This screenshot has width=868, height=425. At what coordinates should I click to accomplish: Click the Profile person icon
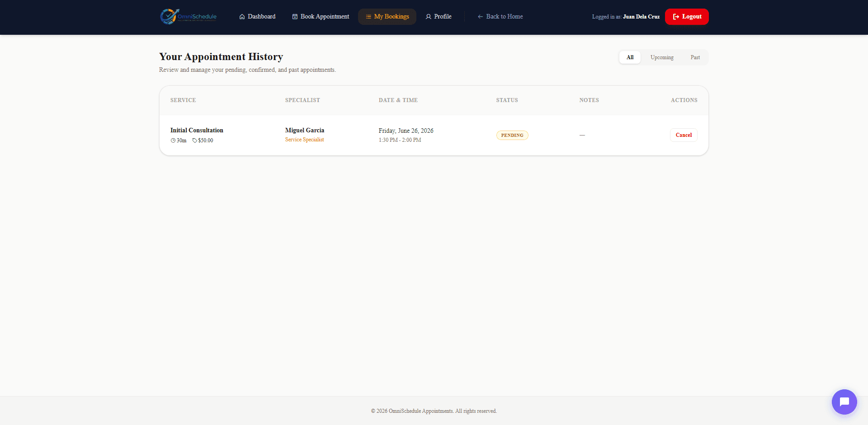click(x=428, y=17)
